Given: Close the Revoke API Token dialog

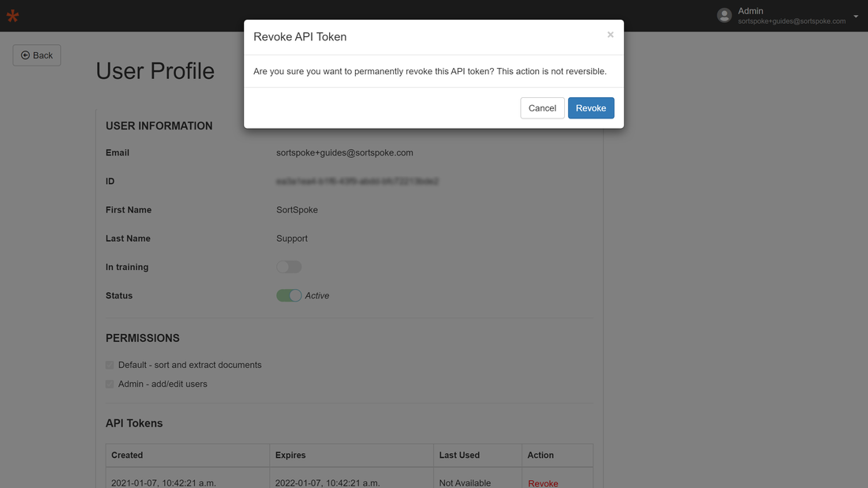Looking at the screenshot, I should (610, 35).
